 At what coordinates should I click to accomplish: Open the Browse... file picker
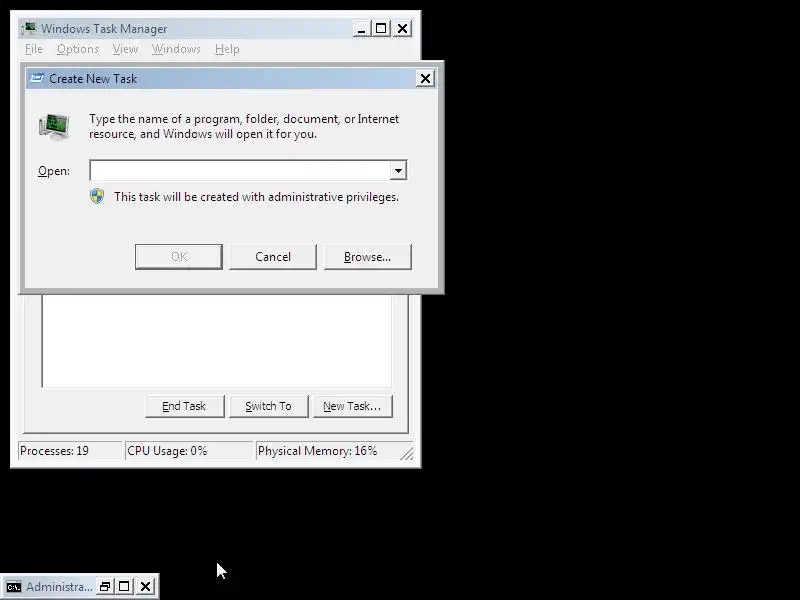pos(367,257)
